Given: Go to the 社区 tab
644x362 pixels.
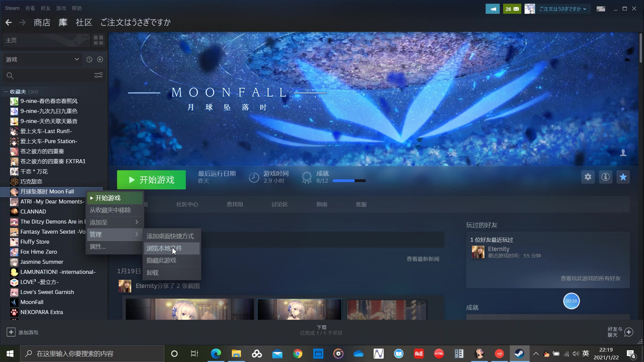Looking at the screenshot, I should (84, 22).
